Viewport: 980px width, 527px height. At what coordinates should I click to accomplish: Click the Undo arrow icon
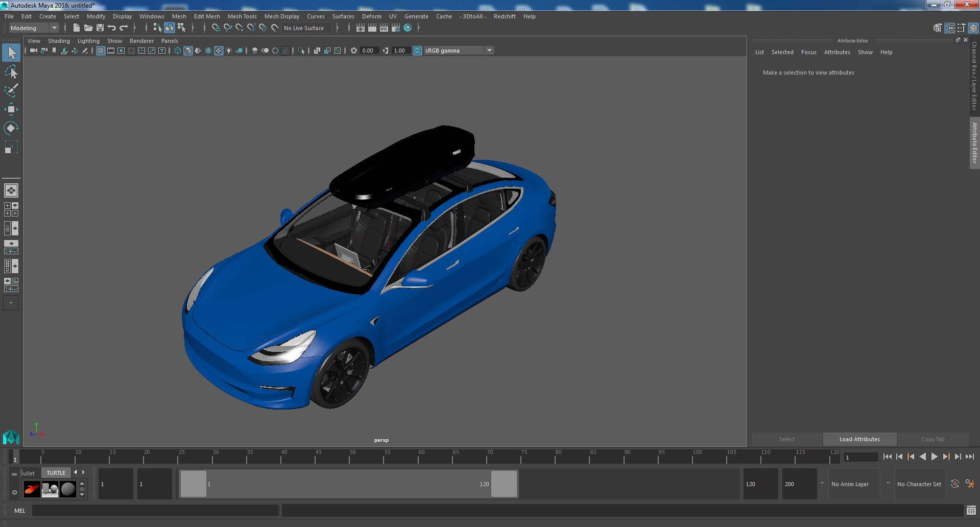click(112, 28)
